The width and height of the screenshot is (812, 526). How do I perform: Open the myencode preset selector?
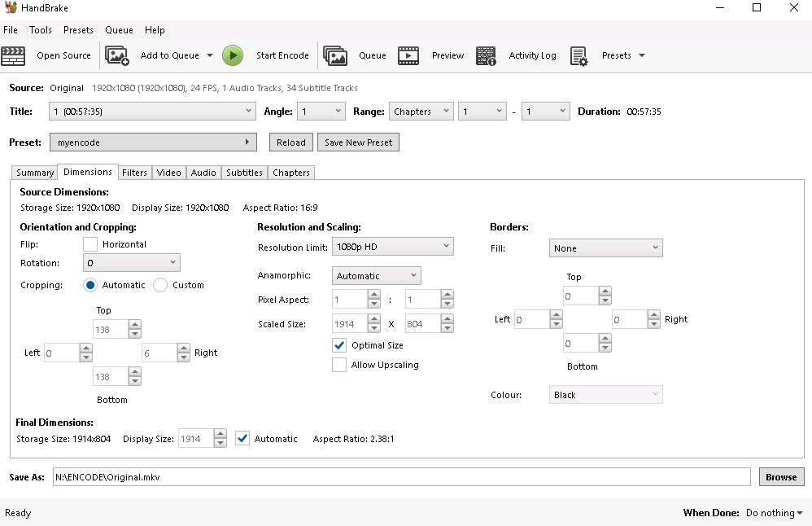pos(153,142)
